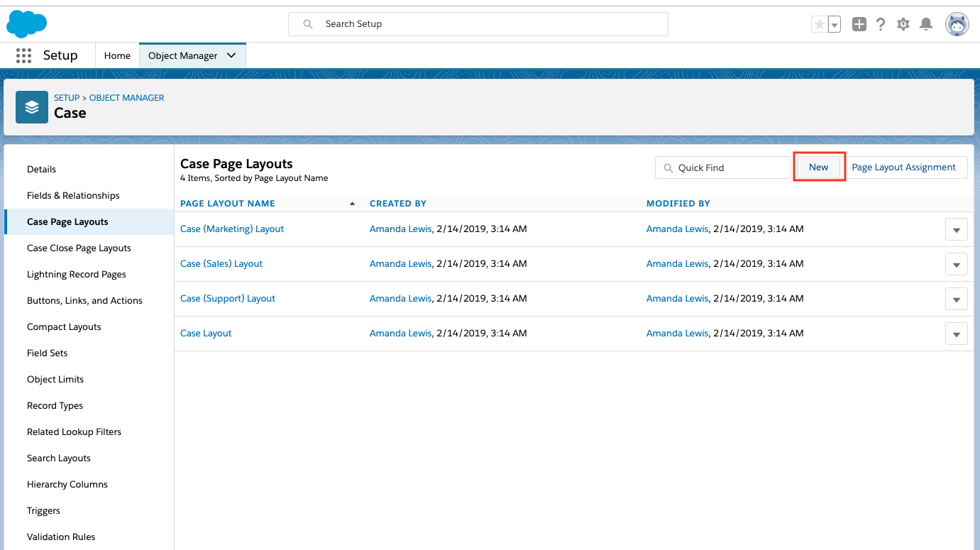
Task: Open row actions dropdown for Case Layout
Action: click(x=957, y=334)
